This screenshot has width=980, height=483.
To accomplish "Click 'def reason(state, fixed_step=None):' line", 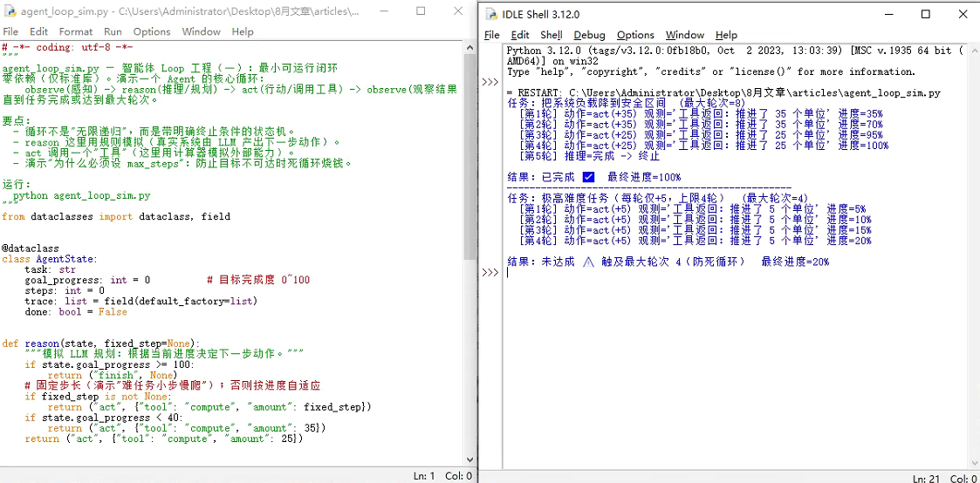I will 101,344.
